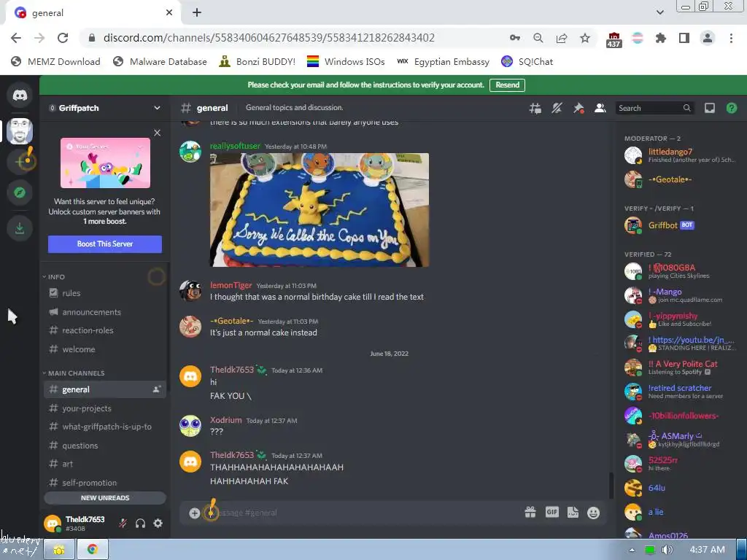Click username reallysoftuser in chat
747x560 pixels.
click(x=236, y=146)
